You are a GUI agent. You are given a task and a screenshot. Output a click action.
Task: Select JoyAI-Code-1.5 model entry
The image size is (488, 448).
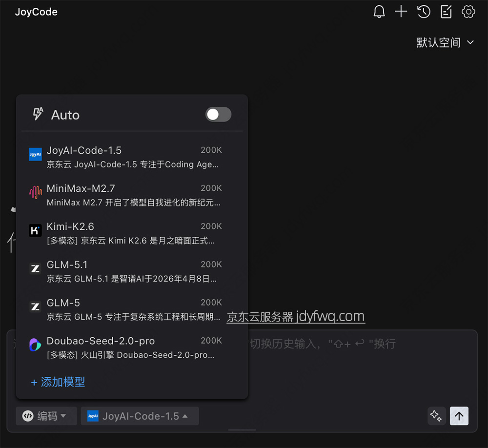(x=132, y=157)
